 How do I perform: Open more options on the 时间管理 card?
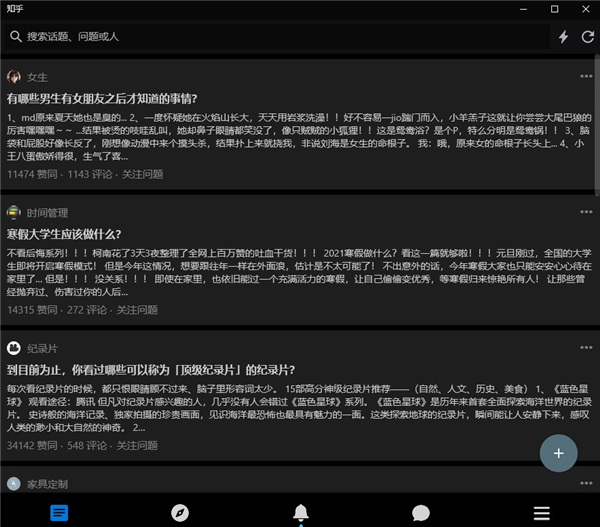(x=586, y=212)
